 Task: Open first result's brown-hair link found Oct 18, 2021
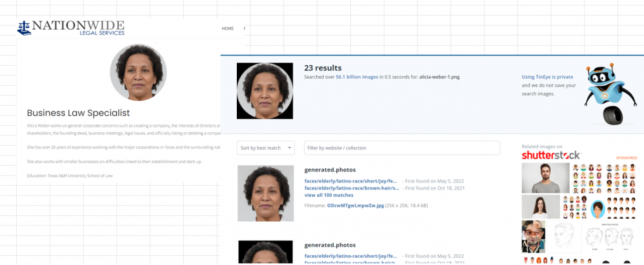point(352,188)
